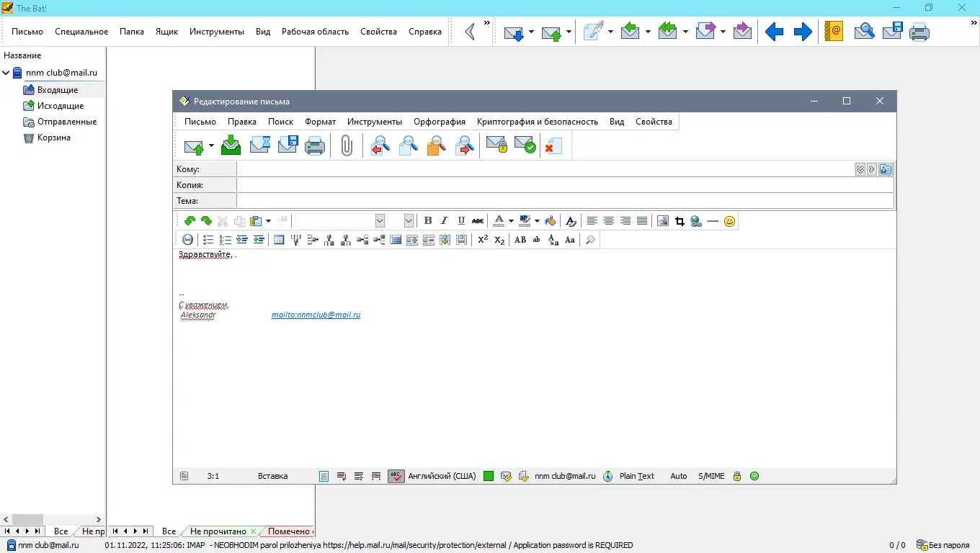Click the Plain Text format status button
The image size is (980, 553).
tap(637, 476)
